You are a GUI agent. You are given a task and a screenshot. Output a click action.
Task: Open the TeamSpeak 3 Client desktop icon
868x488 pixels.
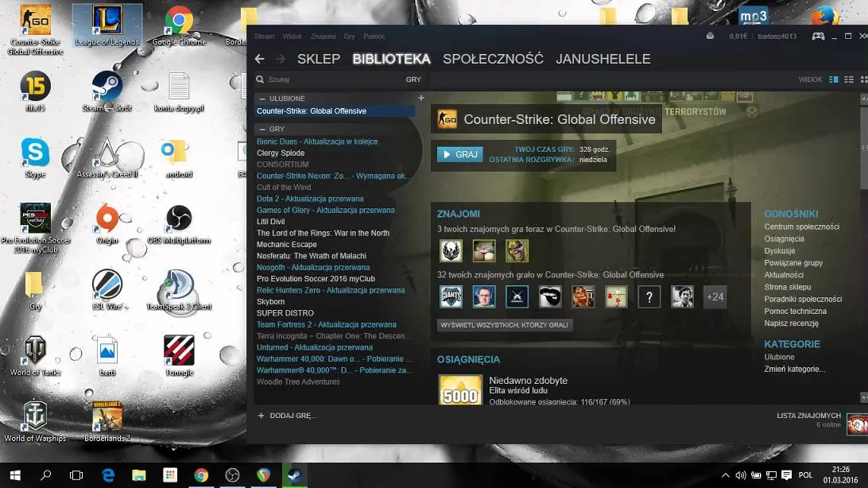pos(179,290)
